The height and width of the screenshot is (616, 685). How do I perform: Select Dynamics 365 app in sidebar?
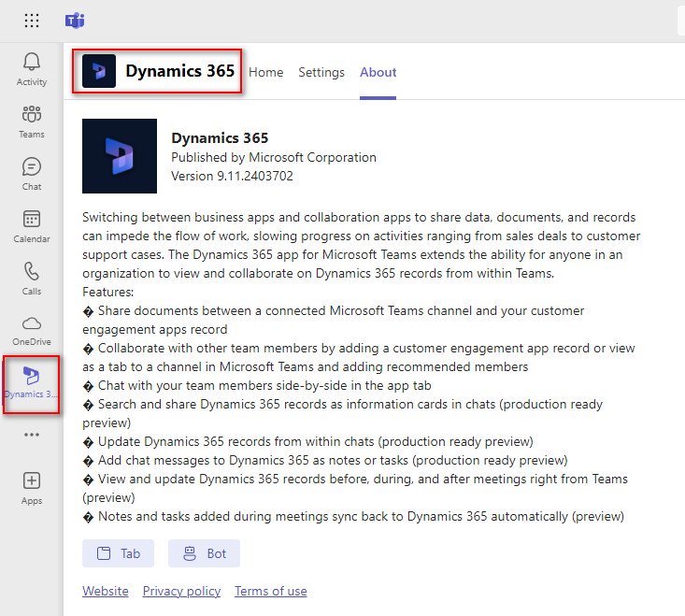tap(32, 383)
